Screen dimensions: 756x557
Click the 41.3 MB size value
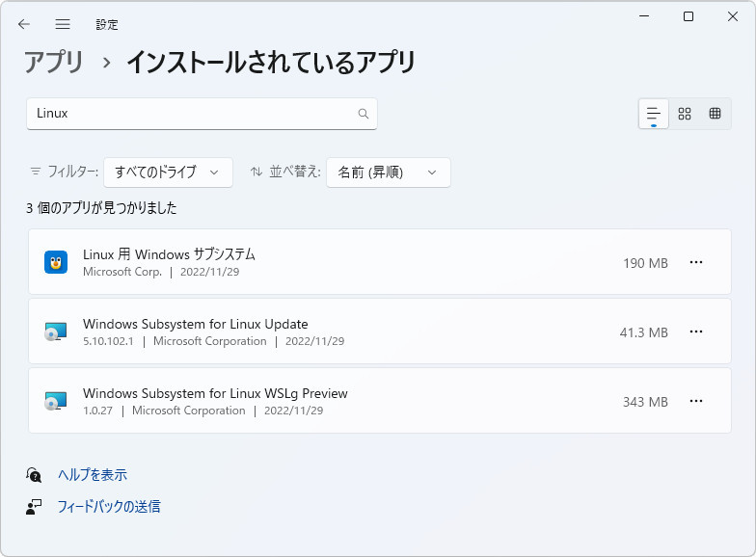644,332
